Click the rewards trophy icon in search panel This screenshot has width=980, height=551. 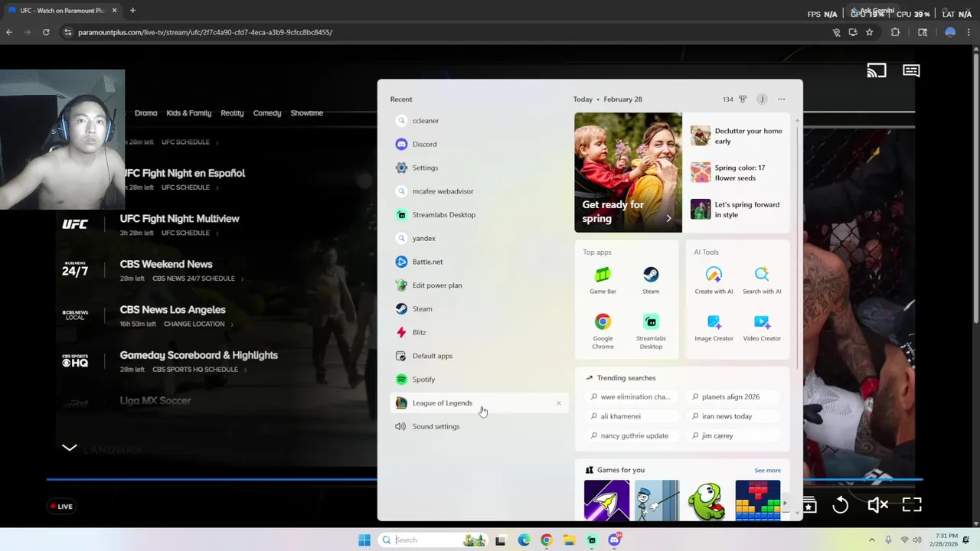point(743,99)
